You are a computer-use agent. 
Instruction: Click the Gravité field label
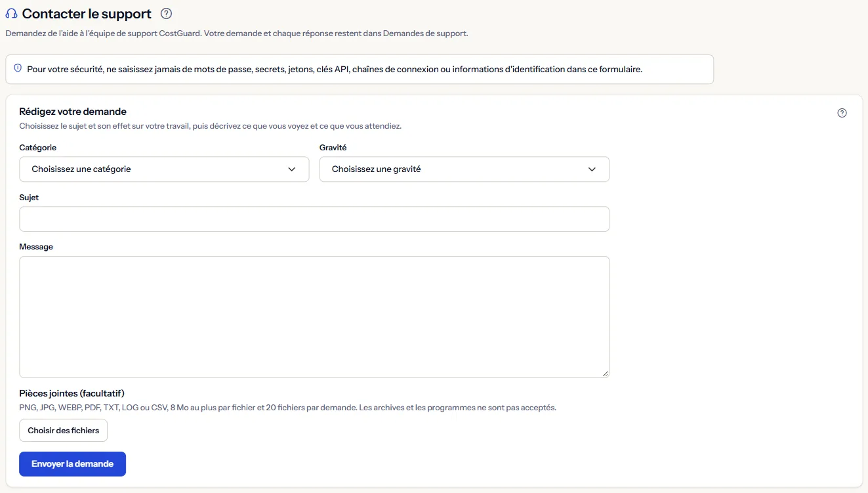(x=333, y=148)
